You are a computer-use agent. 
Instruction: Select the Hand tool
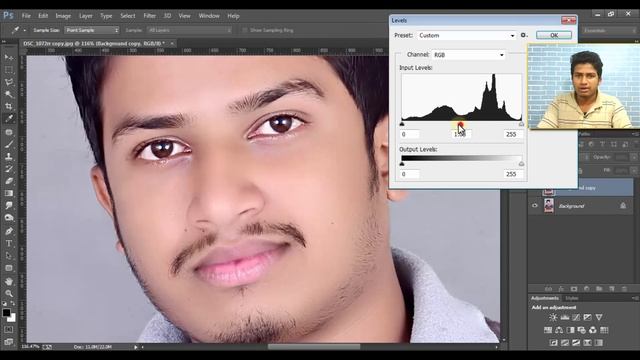pos(9,282)
